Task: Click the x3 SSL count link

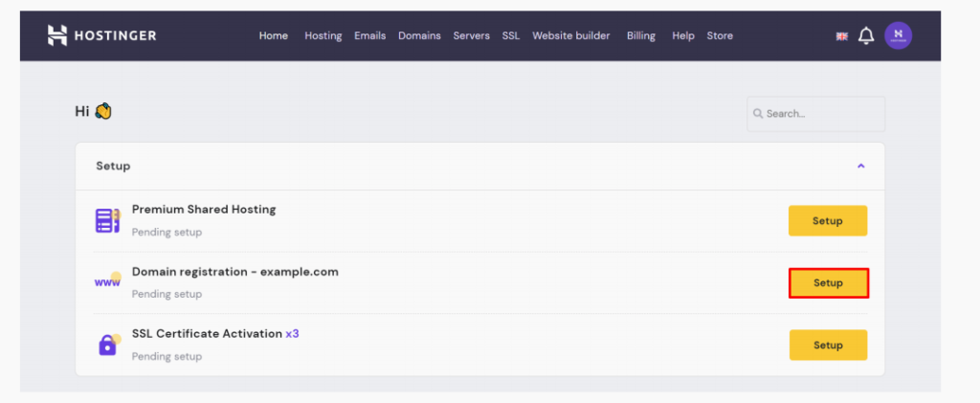Action: pos(293,334)
